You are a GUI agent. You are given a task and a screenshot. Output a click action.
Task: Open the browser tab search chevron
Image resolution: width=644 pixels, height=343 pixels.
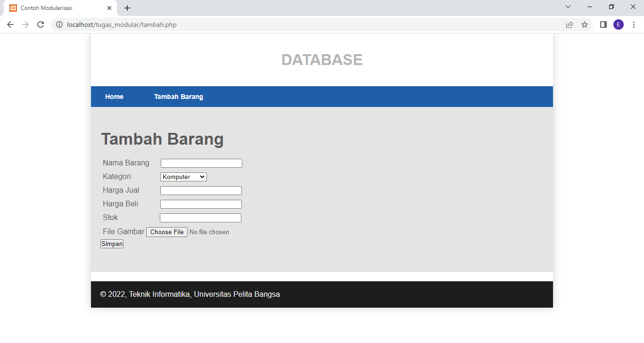[568, 7]
